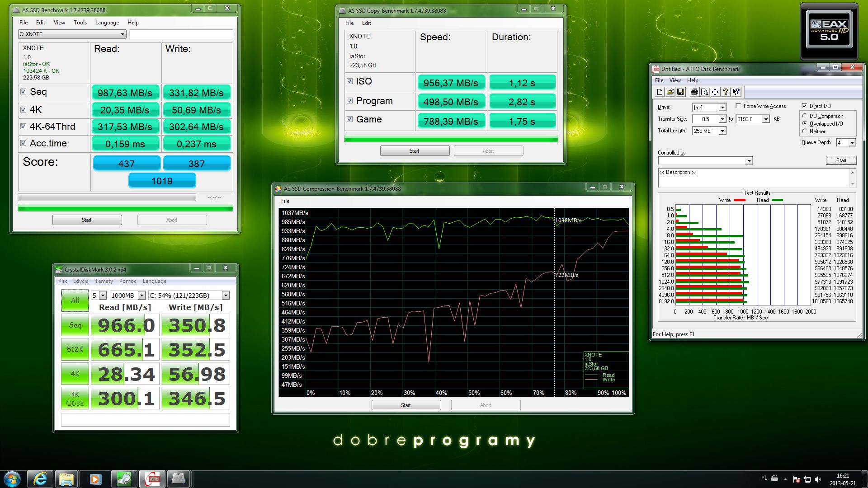The height and width of the screenshot is (488, 868).
Task: Open the Tools menu in AS SSD Benchmark
Action: (80, 23)
